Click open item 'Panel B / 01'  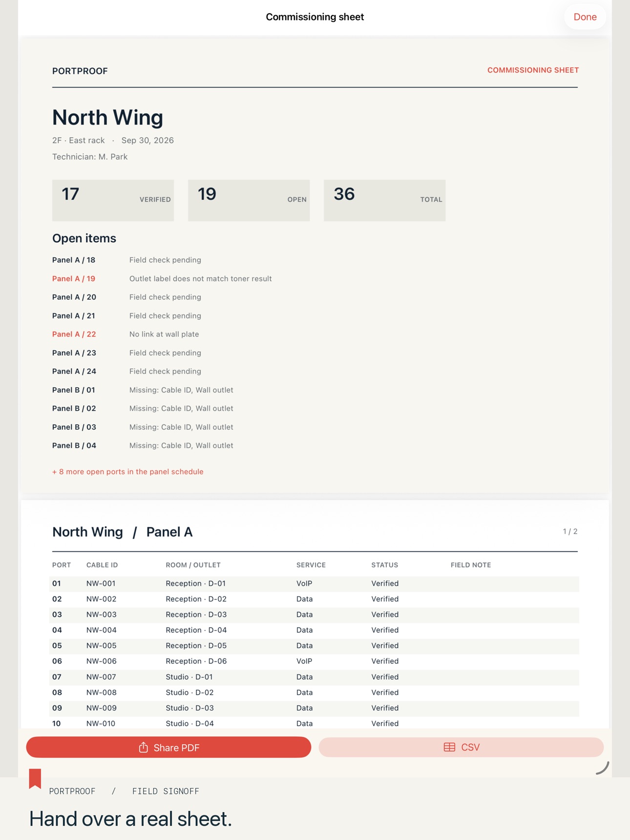(74, 390)
